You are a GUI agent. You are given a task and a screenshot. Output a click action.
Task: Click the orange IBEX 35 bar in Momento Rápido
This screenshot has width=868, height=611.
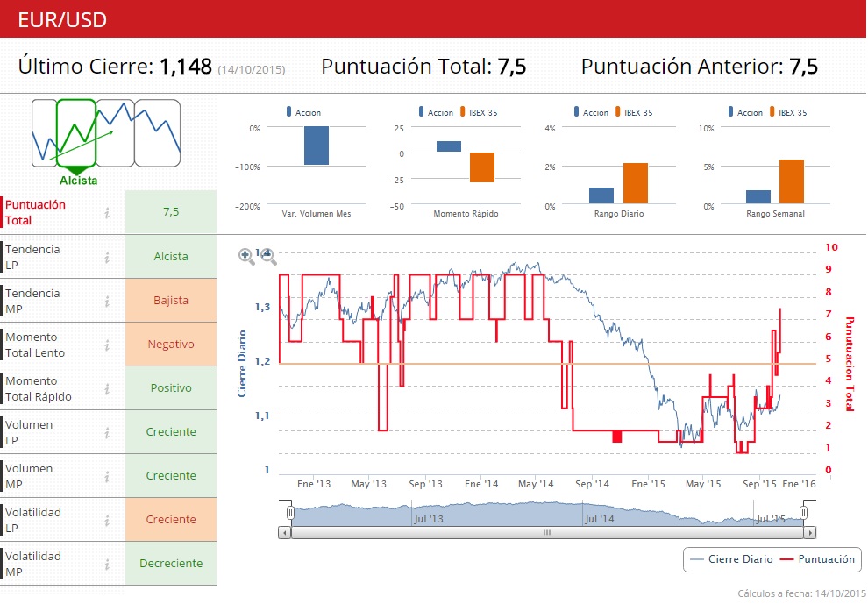482,167
